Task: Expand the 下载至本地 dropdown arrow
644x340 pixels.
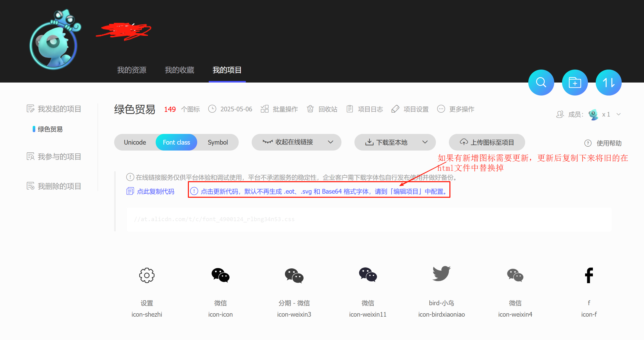Action: [425, 142]
